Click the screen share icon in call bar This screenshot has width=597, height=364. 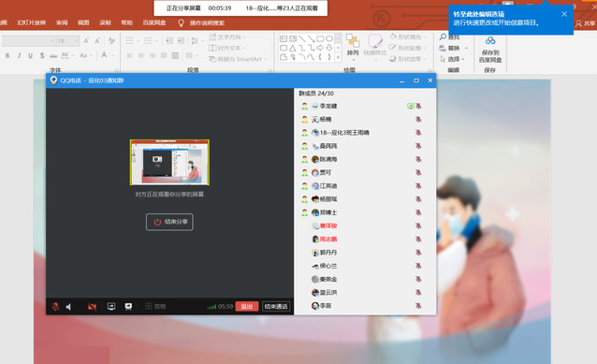coord(111,307)
